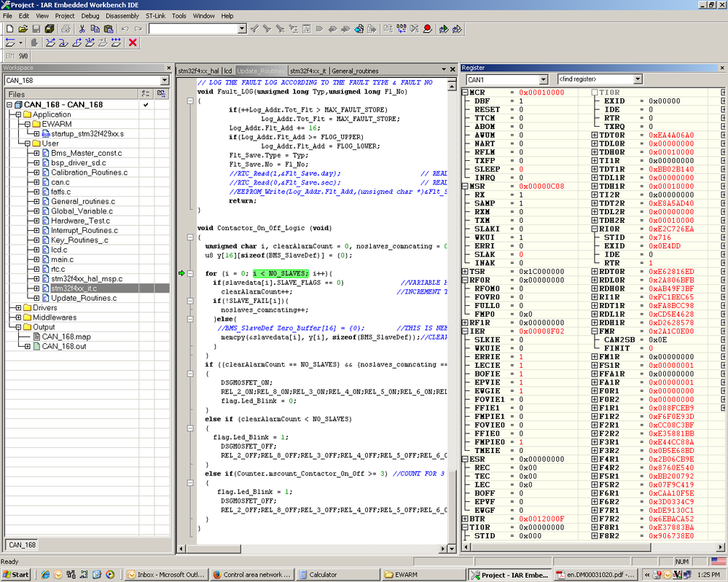Open the quick search combo box in toolbar

coord(243,29)
